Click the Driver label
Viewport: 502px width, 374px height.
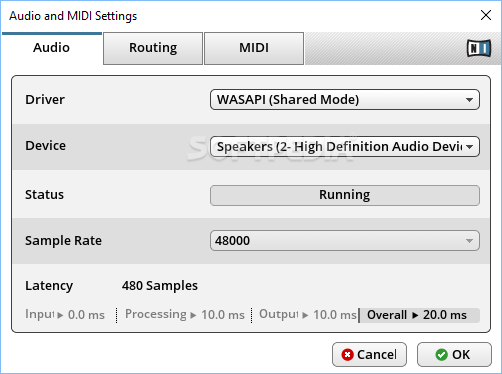click(45, 99)
